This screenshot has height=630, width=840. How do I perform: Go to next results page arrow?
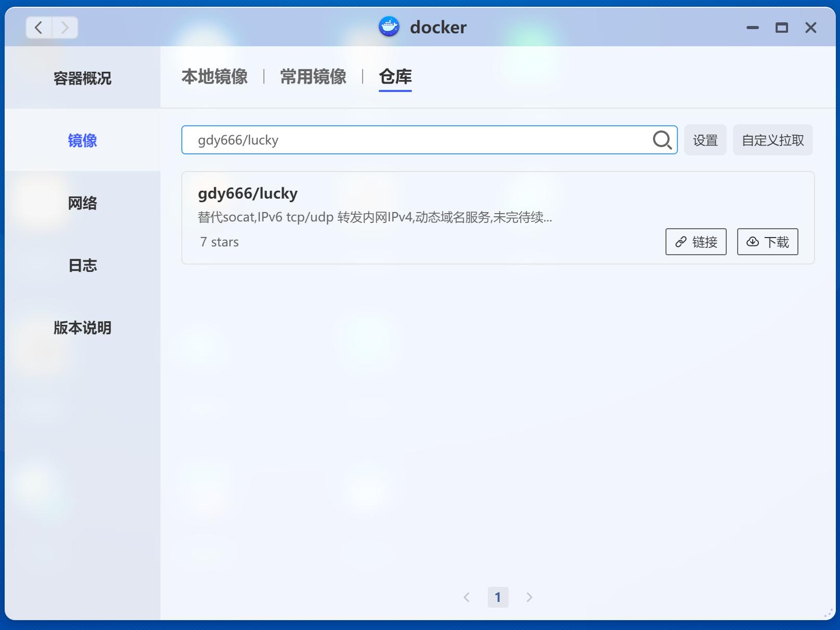pos(529,597)
